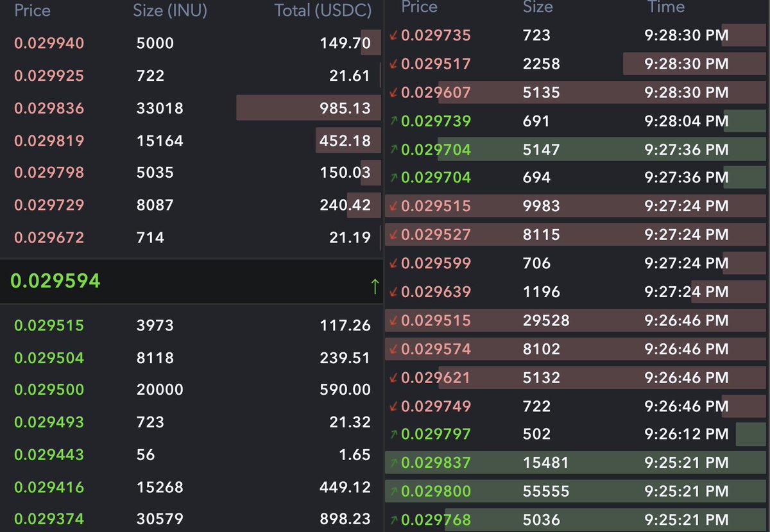This screenshot has height=532, width=770.
Task: Select top bid price beside size 3973
Action: 49,326
